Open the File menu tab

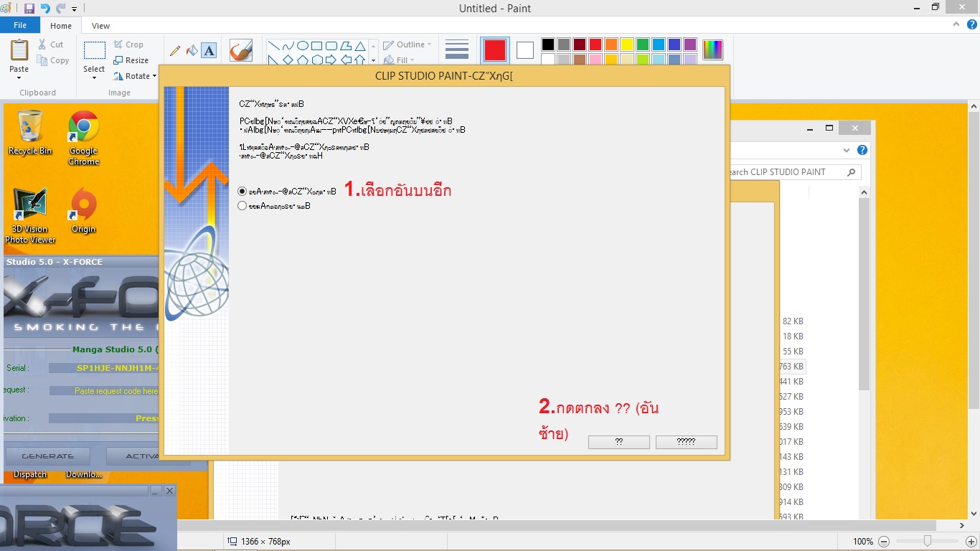(20, 25)
